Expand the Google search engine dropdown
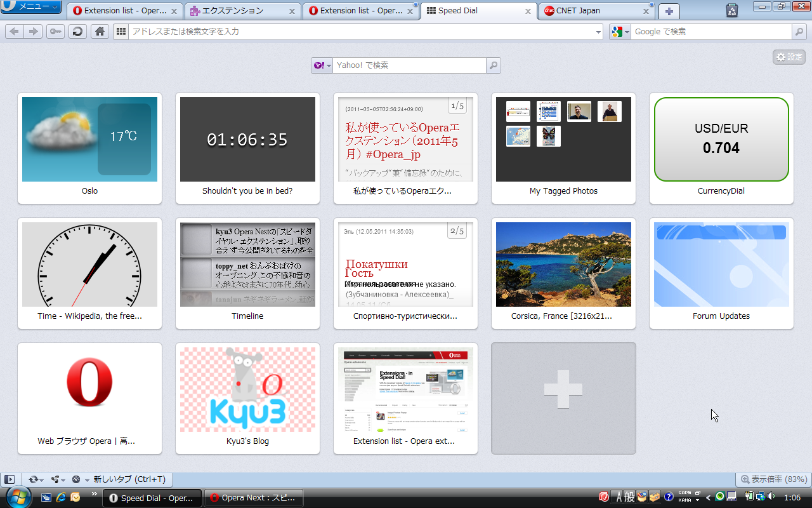Viewport: 812px width, 508px height. pyautogui.click(x=620, y=31)
